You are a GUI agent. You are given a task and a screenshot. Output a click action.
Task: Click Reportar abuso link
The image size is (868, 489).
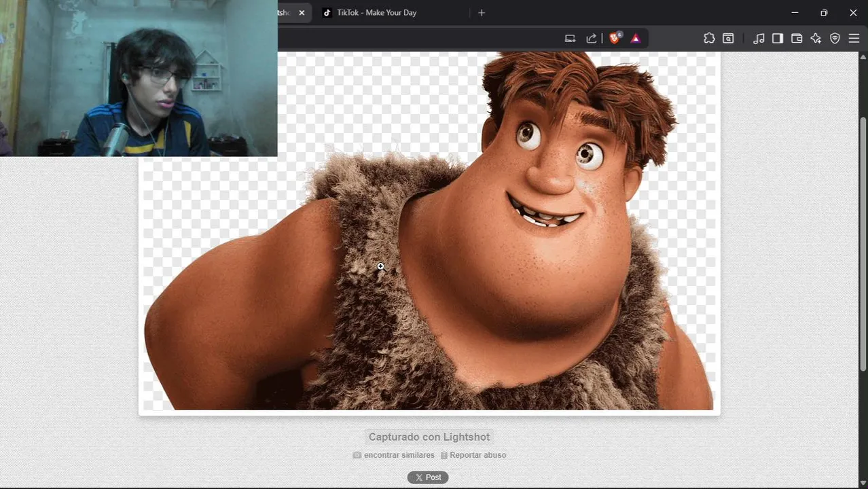click(473, 455)
